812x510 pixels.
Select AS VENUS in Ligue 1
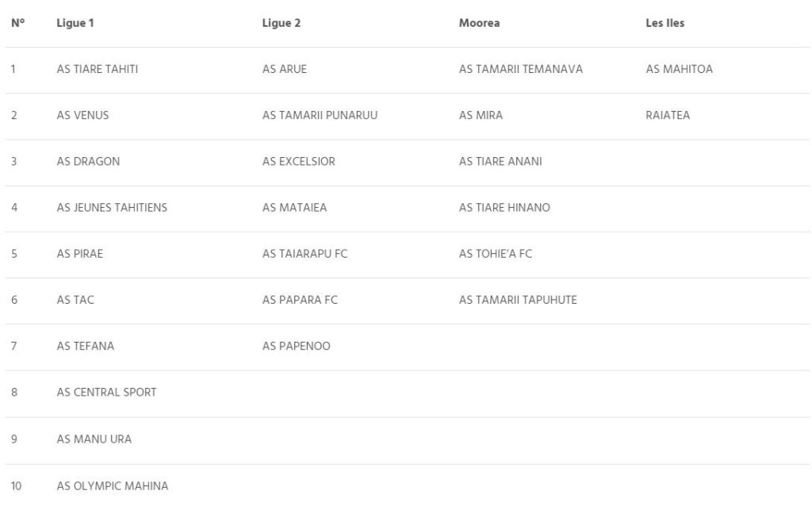pos(82,115)
